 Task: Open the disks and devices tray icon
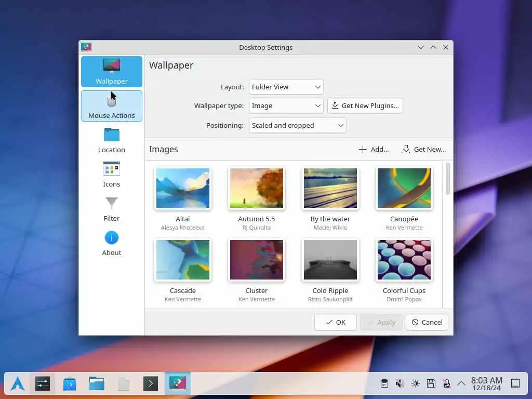pyautogui.click(x=431, y=384)
